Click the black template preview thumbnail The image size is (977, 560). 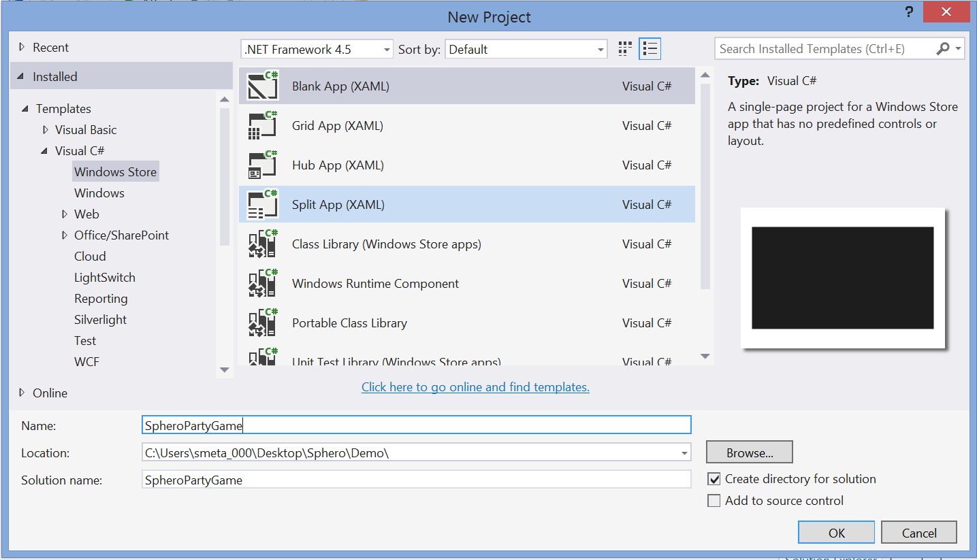pyautogui.click(x=843, y=278)
